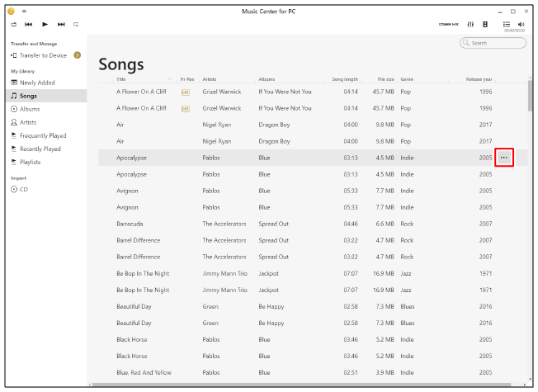Toggle the DSEE HX sound enhancement
This screenshot has height=392, width=538.
click(x=449, y=25)
